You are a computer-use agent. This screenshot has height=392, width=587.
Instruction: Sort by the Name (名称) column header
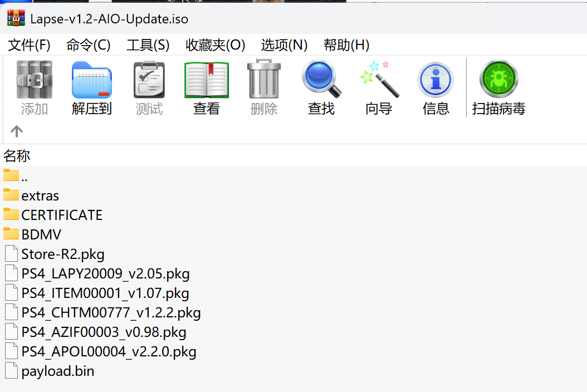click(x=17, y=155)
